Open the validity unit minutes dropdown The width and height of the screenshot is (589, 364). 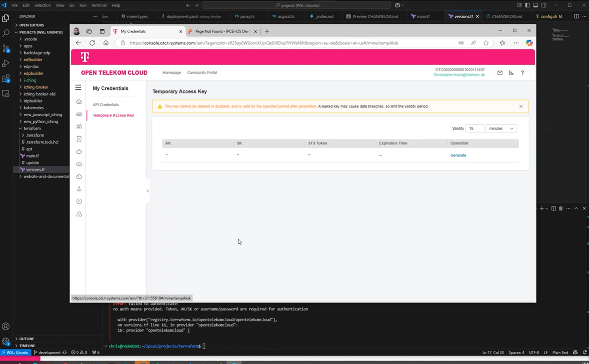point(501,128)
